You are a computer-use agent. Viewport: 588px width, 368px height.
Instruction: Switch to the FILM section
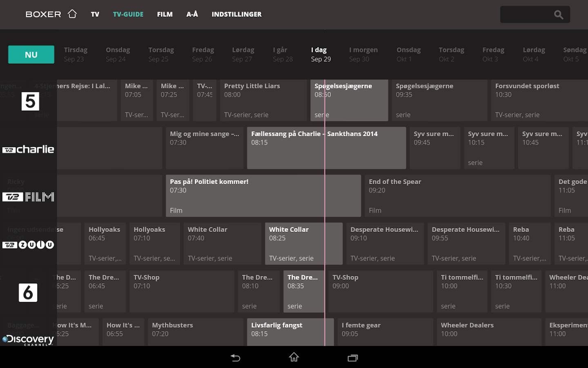pos(165,14)
